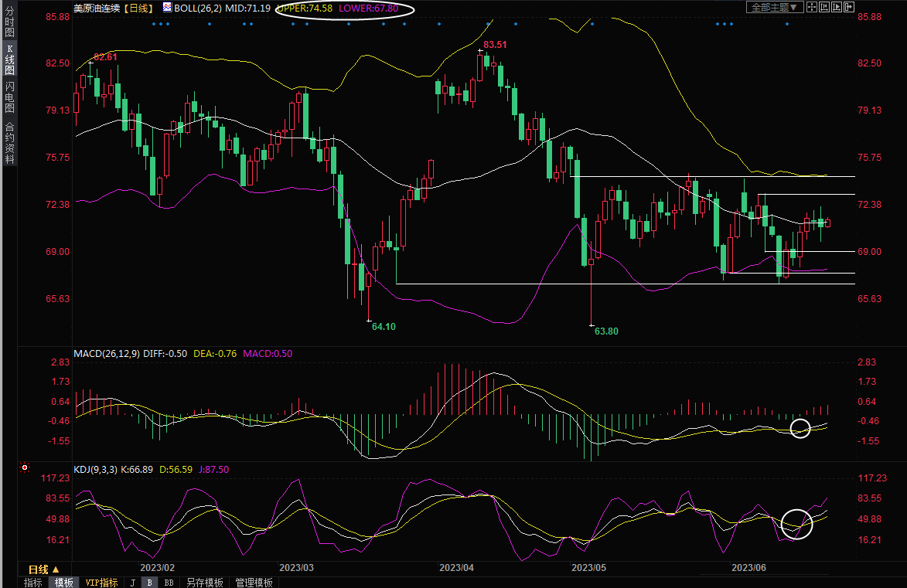
Task: Click the 83.51 high price label
Action: [495, 45]
